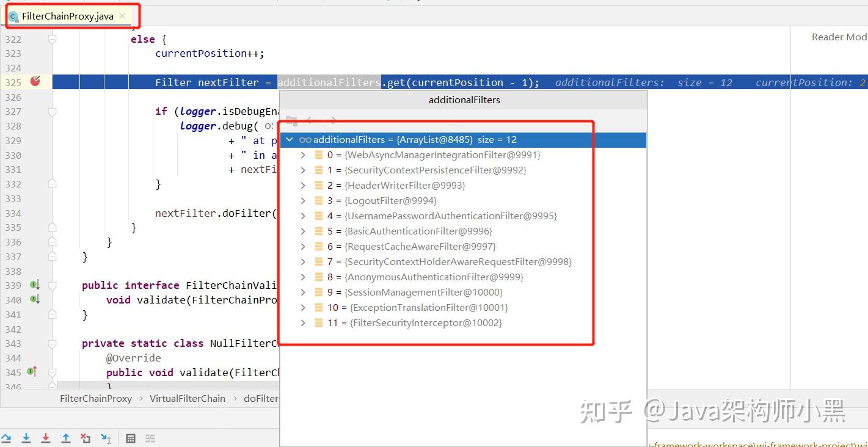Click the FilterChainProxy breadcrumb

click(96, 398)
